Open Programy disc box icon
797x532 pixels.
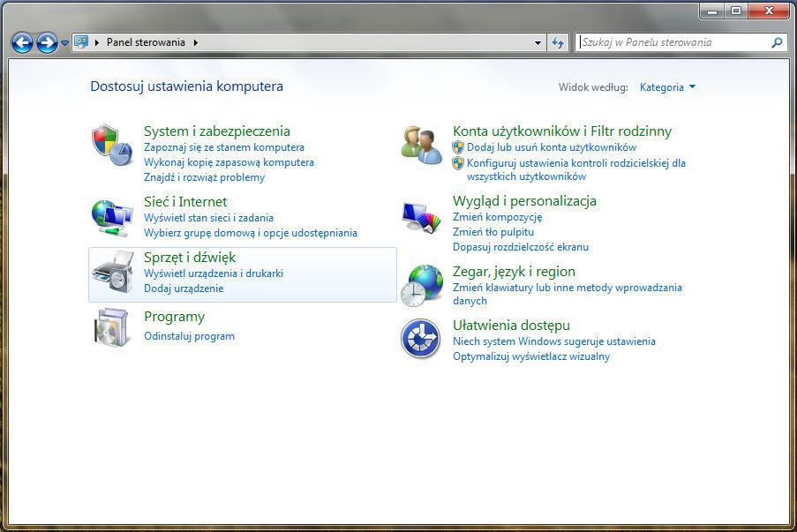pyautogui.click(x=111, y=327)
